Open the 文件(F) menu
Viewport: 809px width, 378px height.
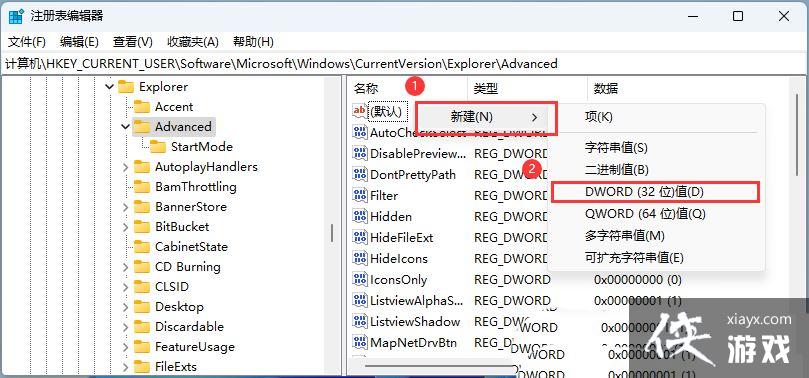(27, 42)
